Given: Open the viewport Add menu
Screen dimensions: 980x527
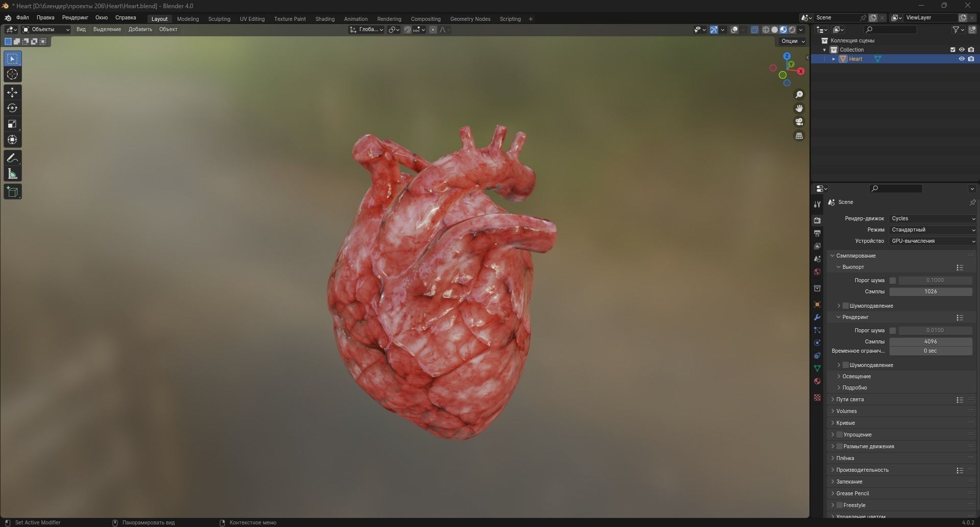Looking at the screenshot, I should click(x=140, y=30).
